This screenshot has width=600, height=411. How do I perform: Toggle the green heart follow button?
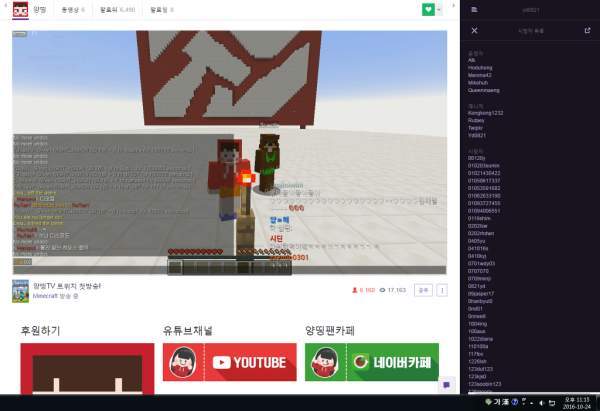coord(428,10)
